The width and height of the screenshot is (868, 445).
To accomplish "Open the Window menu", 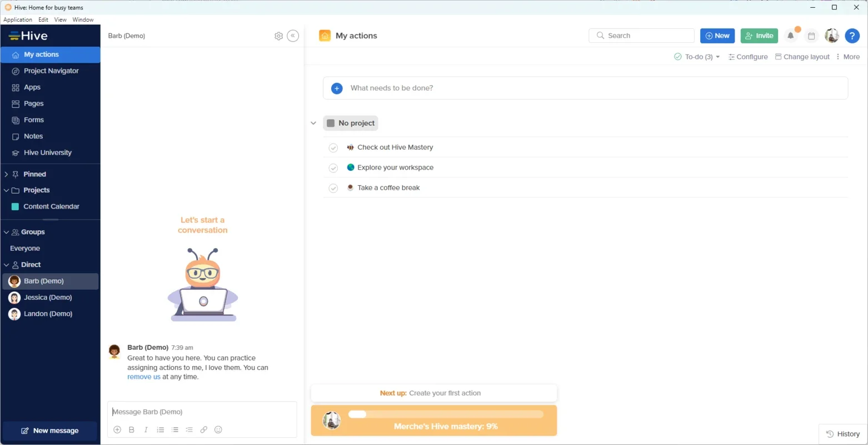I will point(83,19).
